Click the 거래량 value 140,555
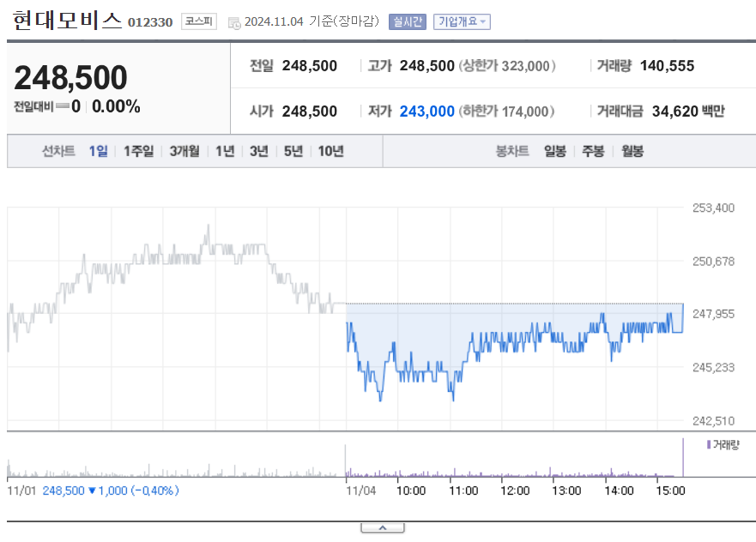 click(668, 65)
